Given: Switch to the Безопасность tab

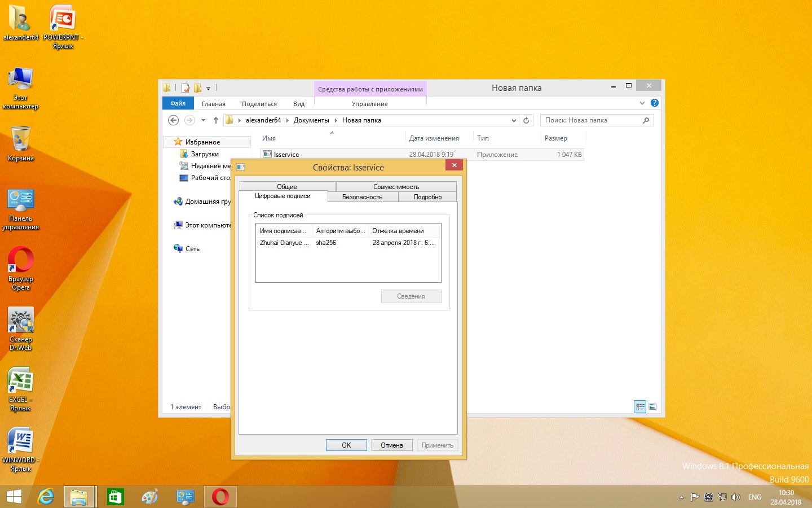Looking at the screenshot, I should click(x=362, y=197).
